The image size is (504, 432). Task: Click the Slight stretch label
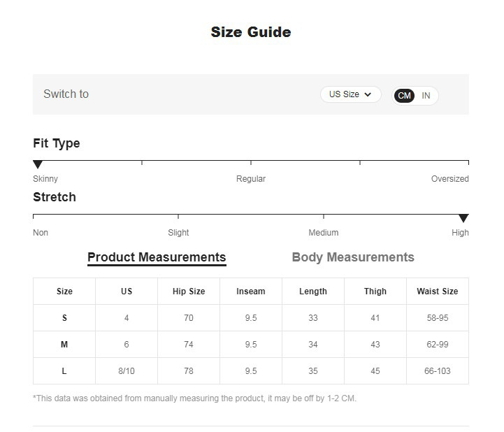coord(178,233)
